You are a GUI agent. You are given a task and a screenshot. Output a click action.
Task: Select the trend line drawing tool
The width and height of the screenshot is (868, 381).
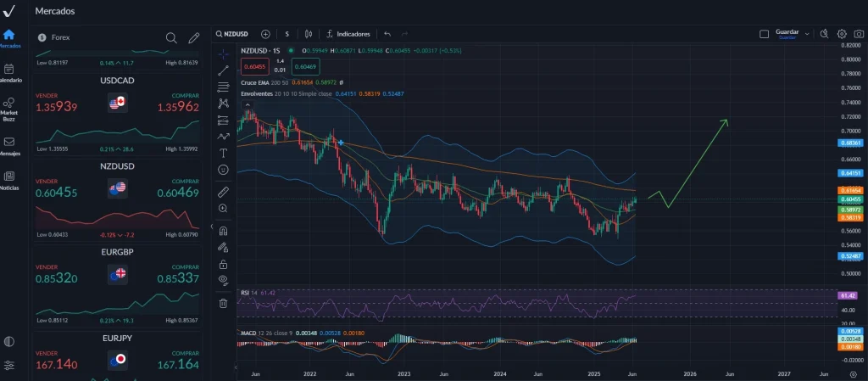point(223,70)
